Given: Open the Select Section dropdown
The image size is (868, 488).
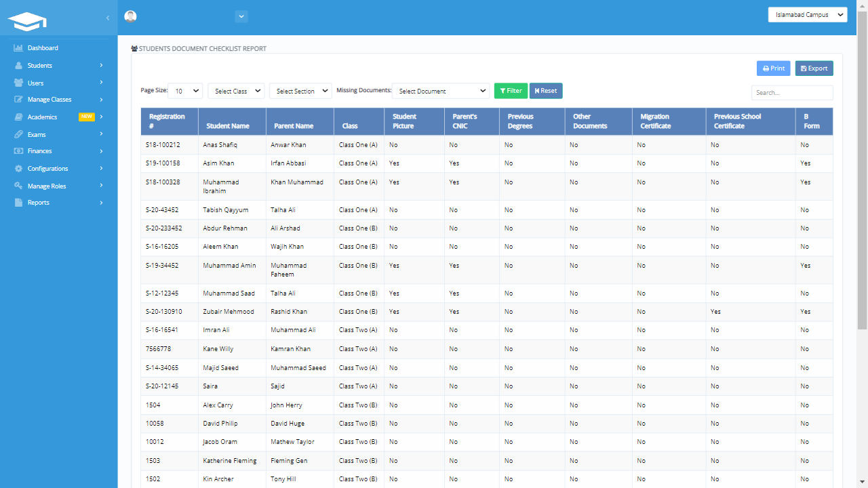Looking at the screenshot, I should pyautogui.click(x=300, y=90).
